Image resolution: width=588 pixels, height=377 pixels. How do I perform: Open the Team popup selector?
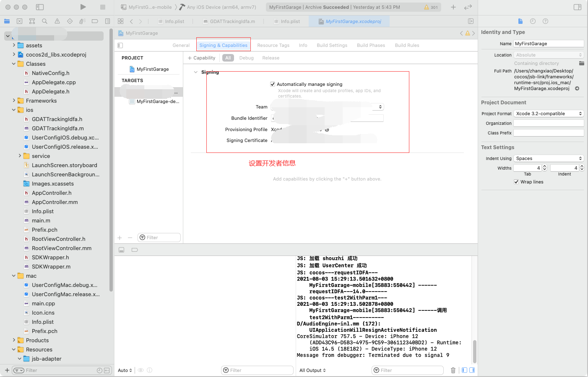click(x=327, y=107)
